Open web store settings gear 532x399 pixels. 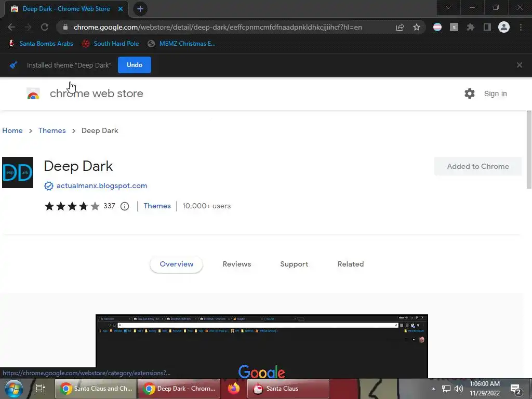tap(470, 94)
